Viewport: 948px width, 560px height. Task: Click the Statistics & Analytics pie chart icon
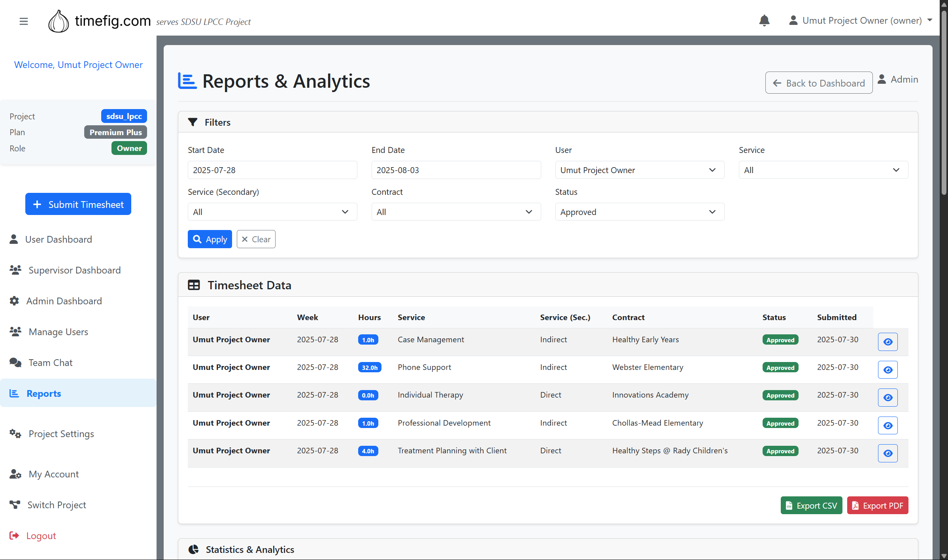tap(193, 549)
